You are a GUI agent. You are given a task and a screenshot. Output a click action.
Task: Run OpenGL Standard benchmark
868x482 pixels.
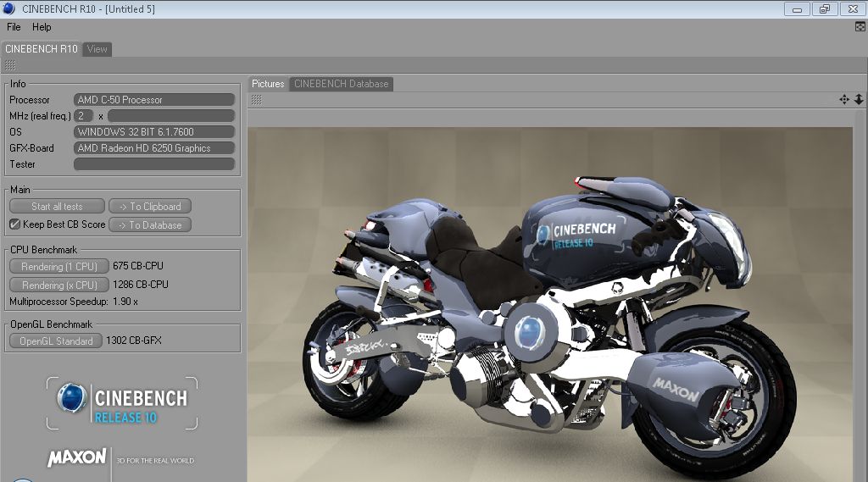[x=56, y=341]
